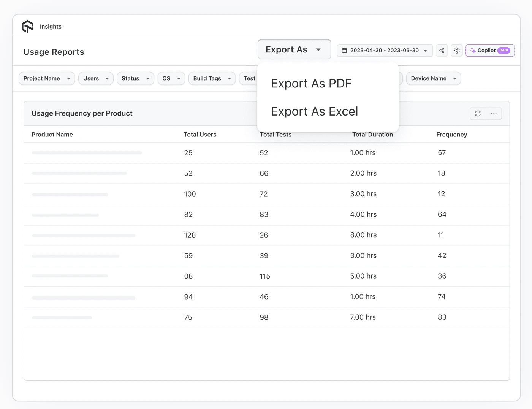Click the Insights app logo
Viewport: 532px width, 409px height.
tap(28, 26)
